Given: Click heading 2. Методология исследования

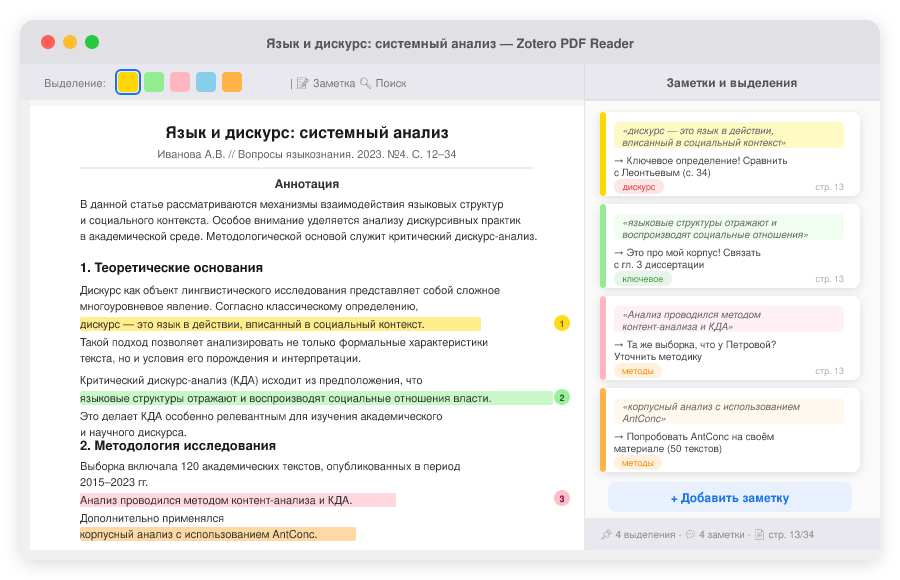Looking at the screenshot, I should [x=177, y=446].
